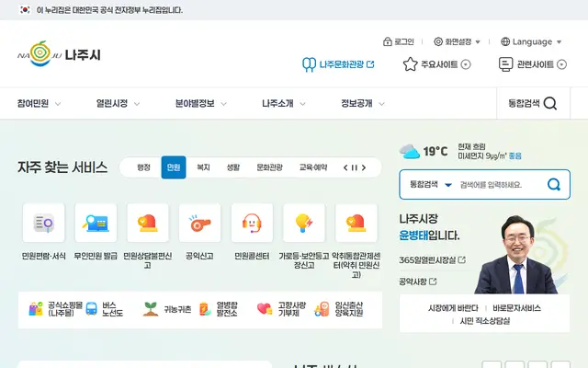Select the 민원 service tab
588x368 pixels.
(174, 167)
